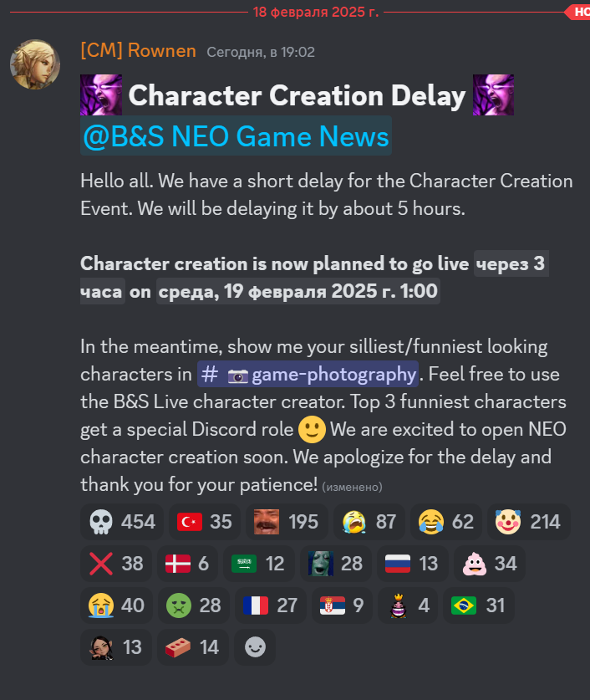The height and width of the screenshot is (700, 590).
Task: Click the Serbia flag reaction
Action: [x=342, y=605]
